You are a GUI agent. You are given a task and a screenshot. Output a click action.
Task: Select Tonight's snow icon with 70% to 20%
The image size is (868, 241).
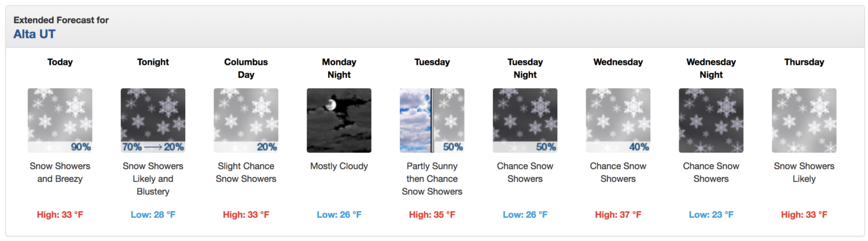pyautogui.click(x=153, y=120)
